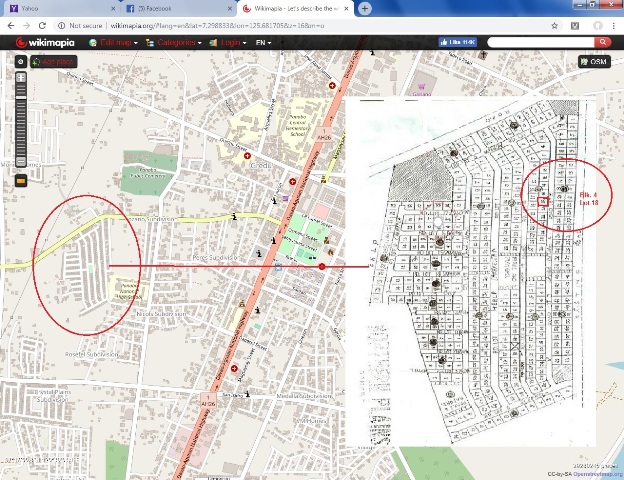Toggle the OSM map type button
624x480 pixels.
point(594,62)
